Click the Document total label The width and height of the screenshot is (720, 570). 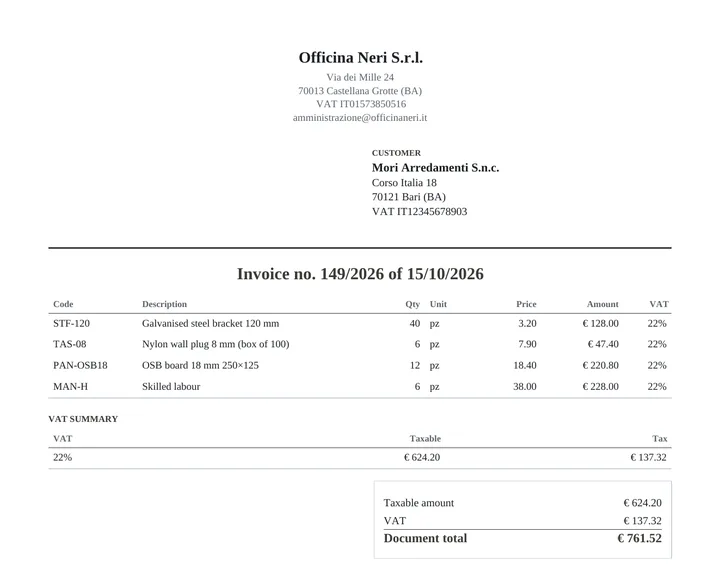coord(425,538)
